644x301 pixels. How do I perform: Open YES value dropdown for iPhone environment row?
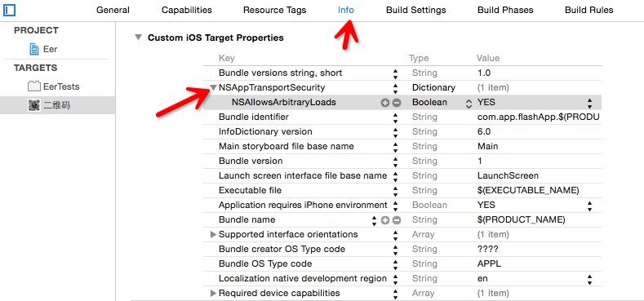[590, 206]
